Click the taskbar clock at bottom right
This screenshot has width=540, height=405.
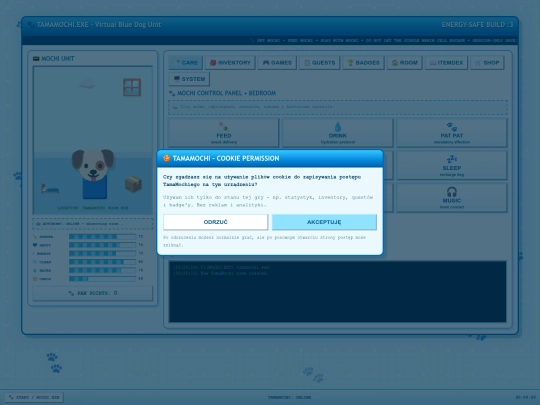point(527,397)
